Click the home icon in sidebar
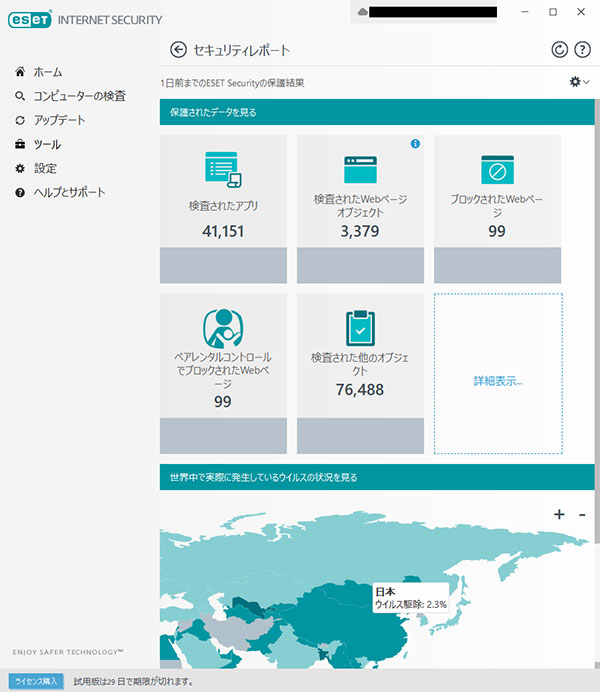 click(20, 71)
